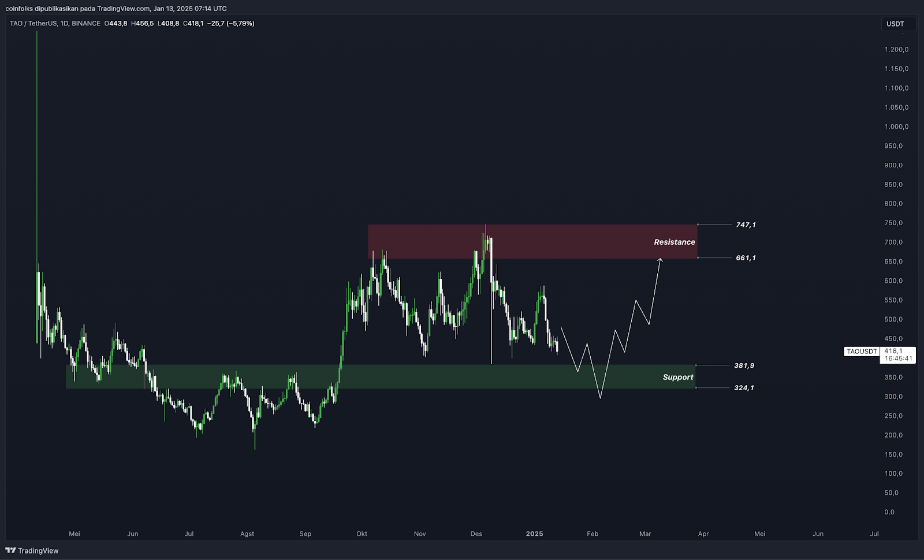Click the current price tag 418,1

point(893,351)
